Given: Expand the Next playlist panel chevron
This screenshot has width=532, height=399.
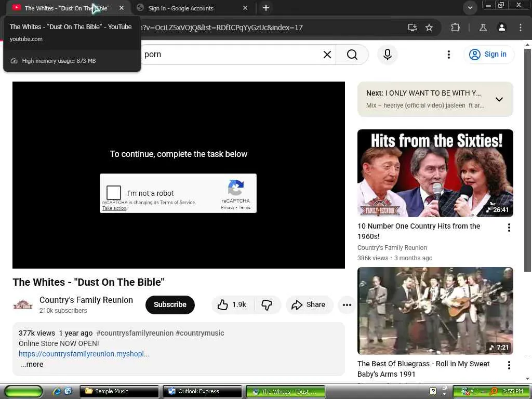Looking at the screenshot, I should (x=499, y=99).
